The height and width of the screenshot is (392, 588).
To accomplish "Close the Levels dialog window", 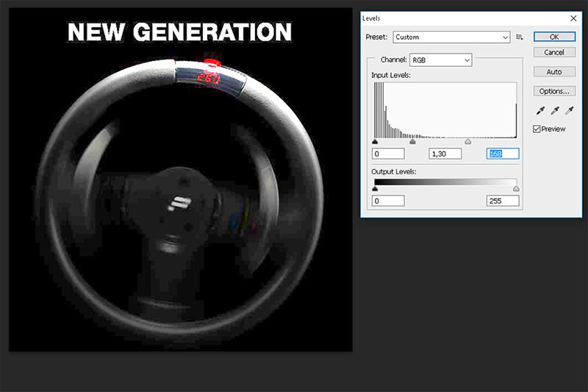I will (x=573, y=17).
